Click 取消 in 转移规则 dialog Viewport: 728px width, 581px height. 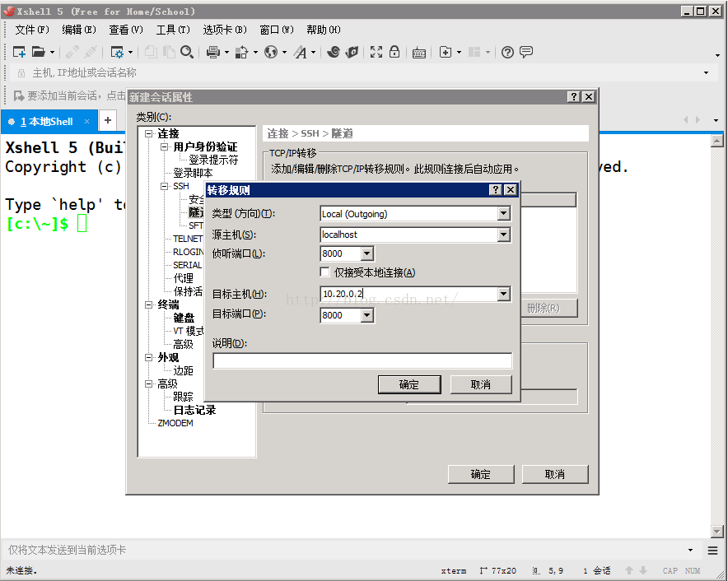[481, 384]
